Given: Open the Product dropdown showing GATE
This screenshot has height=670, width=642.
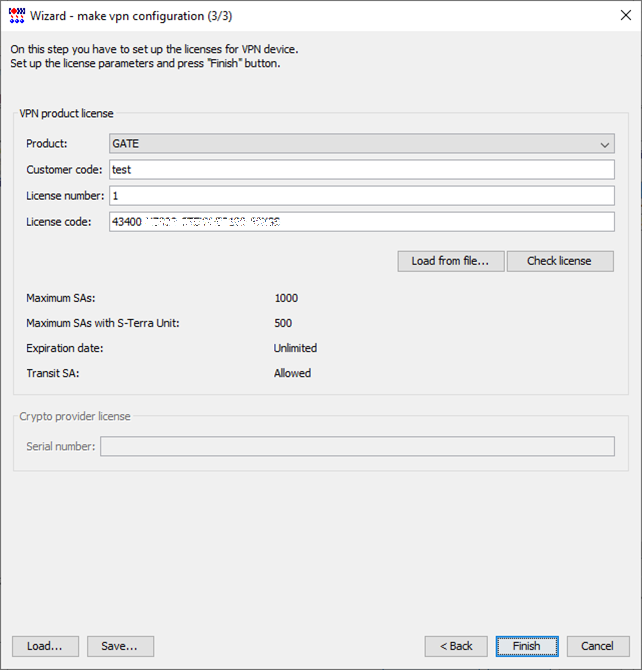Looking at the screenshot, I should (x=361, y=144).
